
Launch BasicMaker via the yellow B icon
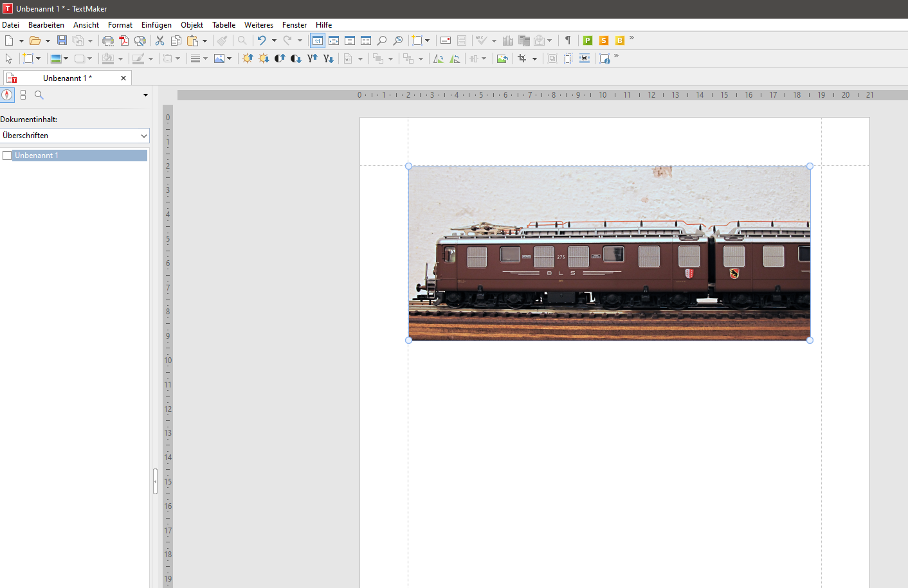(620, 40)
